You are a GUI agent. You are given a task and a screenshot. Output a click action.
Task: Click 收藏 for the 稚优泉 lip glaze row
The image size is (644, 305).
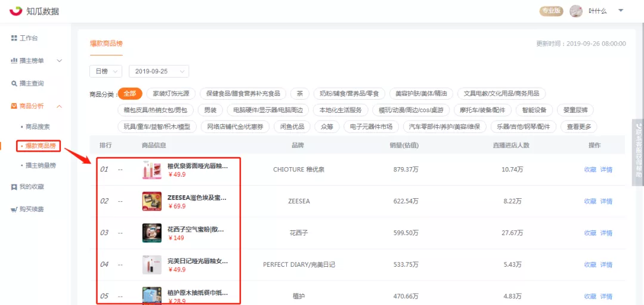(590, 170)
